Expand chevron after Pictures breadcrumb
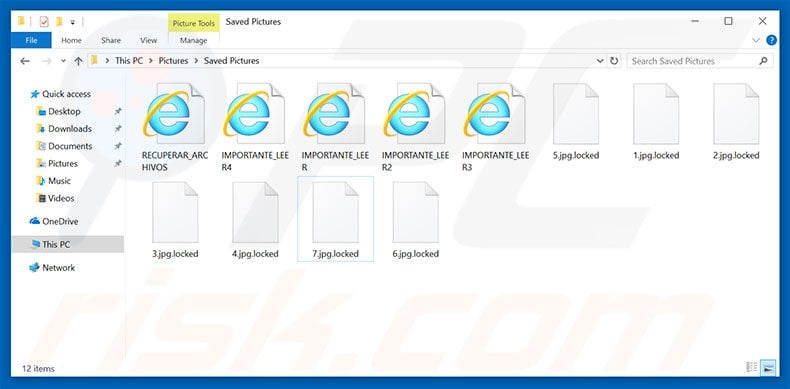This screenshot has width=790, height=389. 196,61
